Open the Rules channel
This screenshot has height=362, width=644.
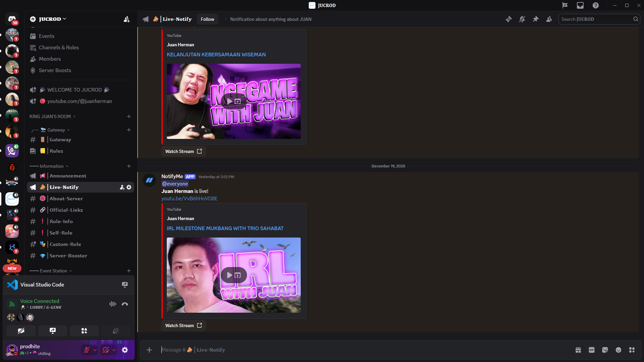click(x=81, y=151)
